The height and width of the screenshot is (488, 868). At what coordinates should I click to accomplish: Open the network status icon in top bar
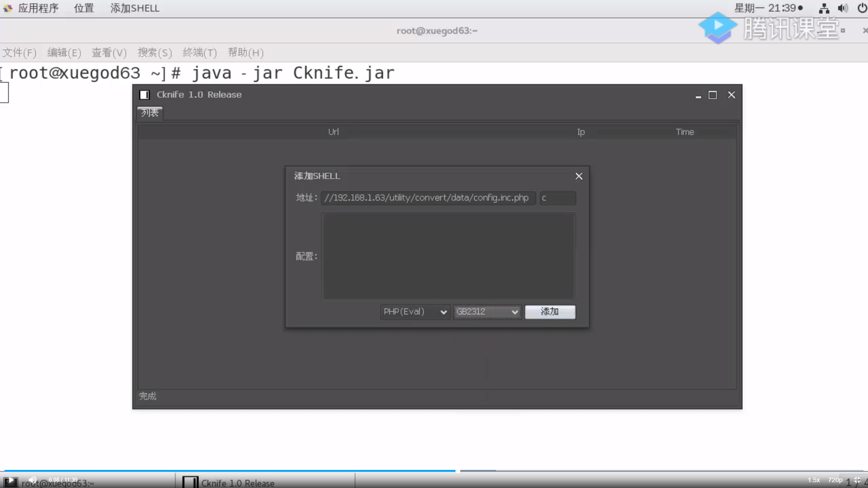point(823,8)
